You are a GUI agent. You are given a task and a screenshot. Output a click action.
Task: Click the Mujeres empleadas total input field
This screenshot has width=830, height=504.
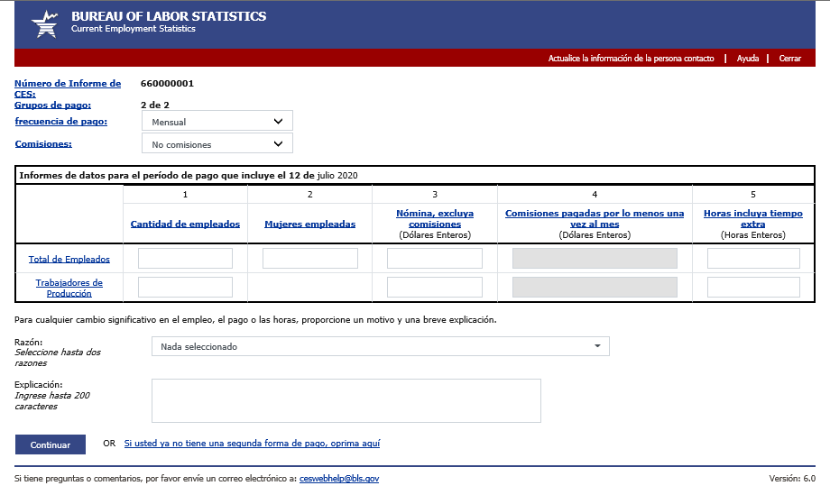pyautogui.click(x=309, y=259)
